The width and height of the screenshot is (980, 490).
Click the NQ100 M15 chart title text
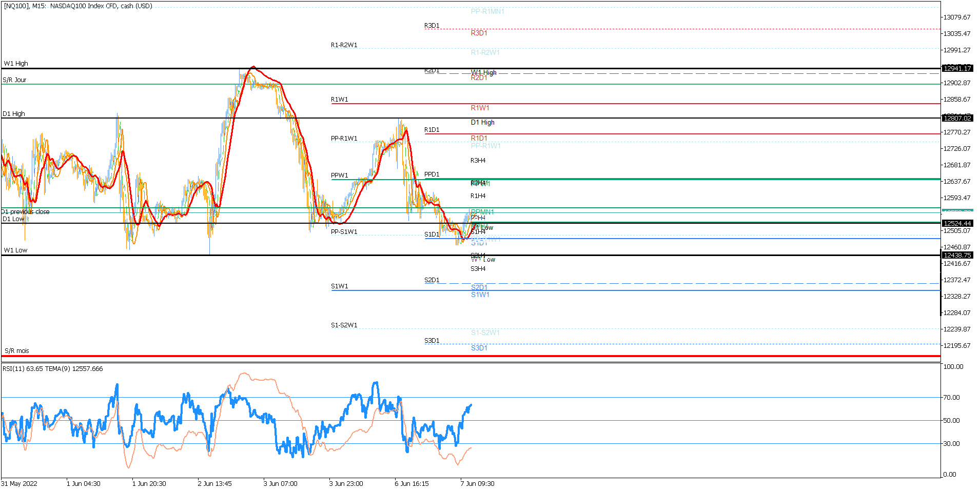pos(78,6)
